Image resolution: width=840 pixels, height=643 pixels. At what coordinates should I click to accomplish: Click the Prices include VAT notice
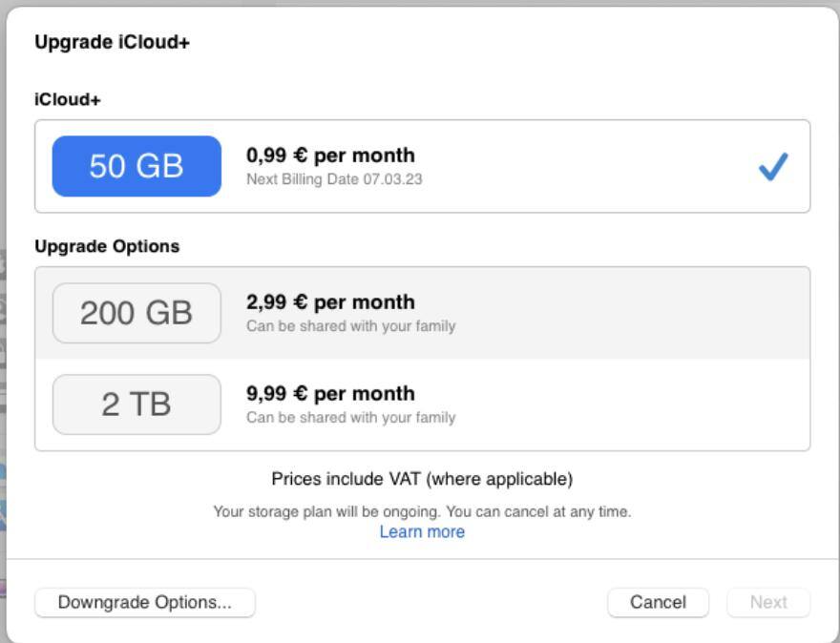(x=422, y=479)
